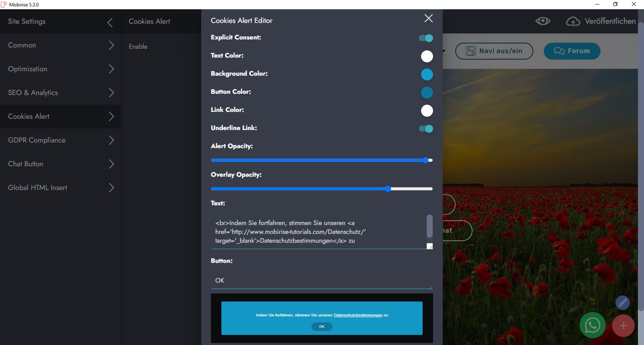Click into the Button text field
Image resolution: width=644 pixels, height=345 pixels.
point(321,281)
